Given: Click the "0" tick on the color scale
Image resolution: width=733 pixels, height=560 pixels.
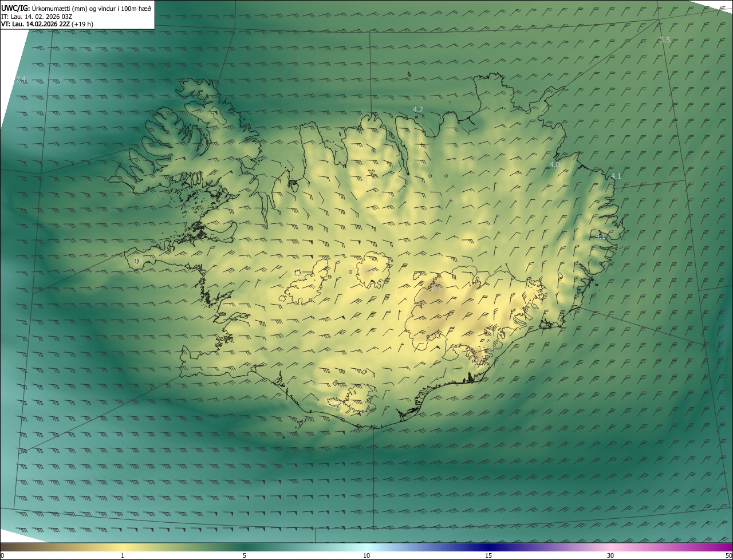Looking at the screenshot, I should pyautogui.click(x=2, y=555).
